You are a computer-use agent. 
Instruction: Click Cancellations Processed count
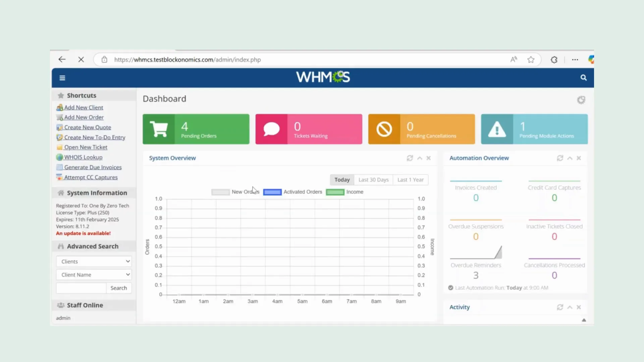[554, 275]
